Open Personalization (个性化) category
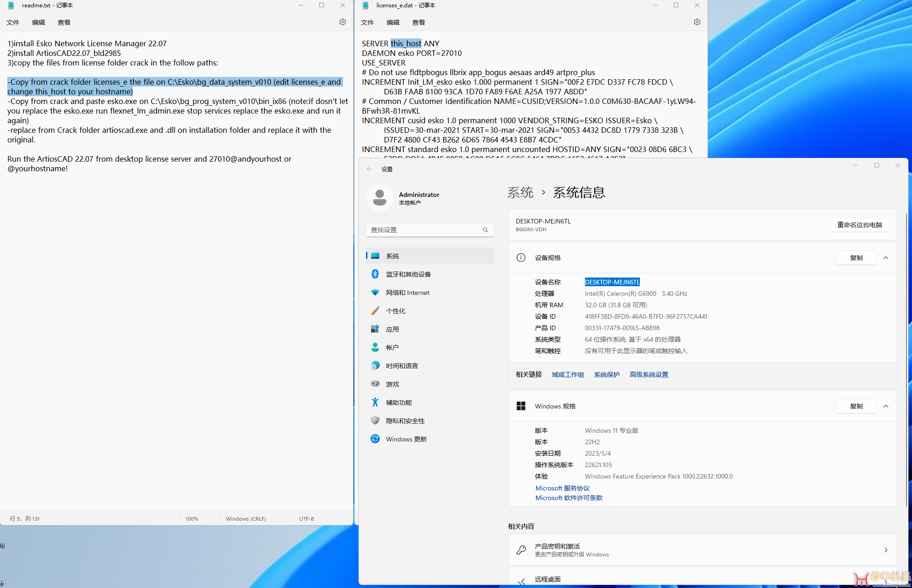 click(x=430, y=311)
